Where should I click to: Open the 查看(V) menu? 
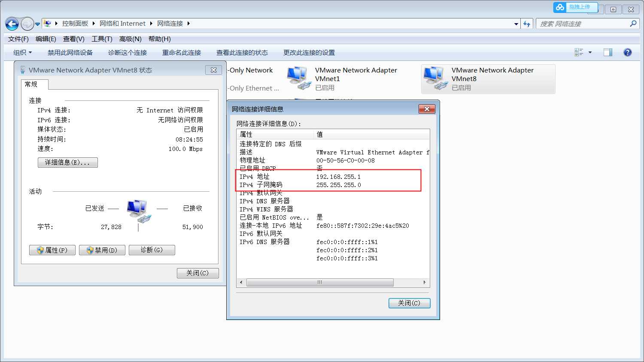74,39
